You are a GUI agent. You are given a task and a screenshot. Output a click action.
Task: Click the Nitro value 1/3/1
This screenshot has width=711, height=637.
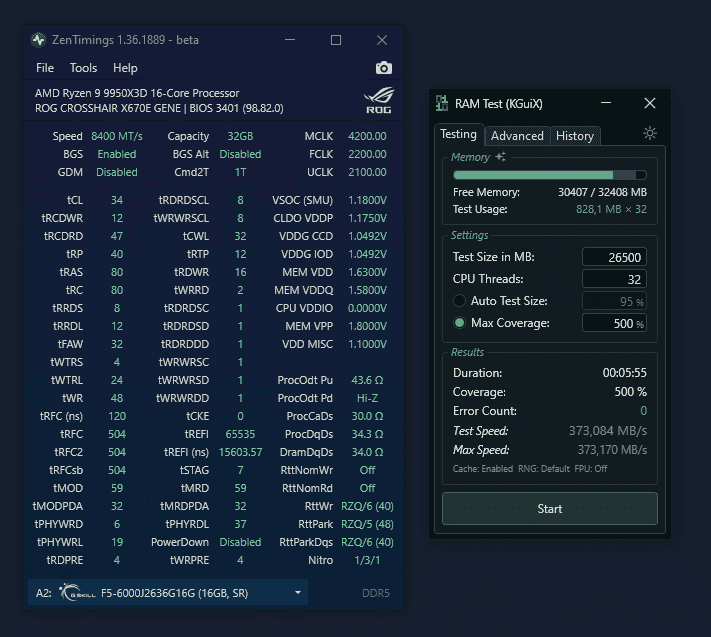tap(367, 560)
